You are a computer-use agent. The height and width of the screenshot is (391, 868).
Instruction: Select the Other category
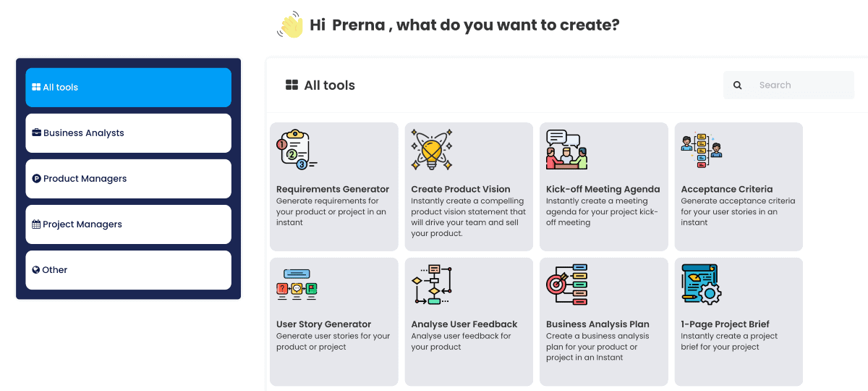coord(128,270)
